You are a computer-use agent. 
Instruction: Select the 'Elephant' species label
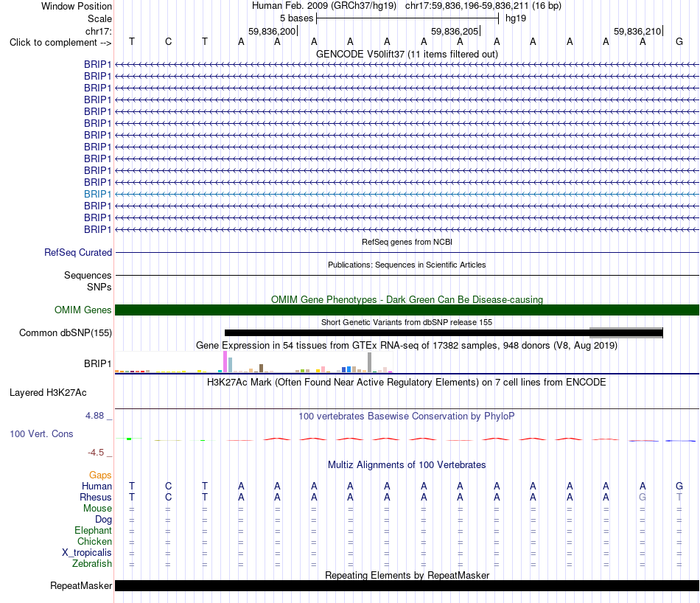pos(93,530)
